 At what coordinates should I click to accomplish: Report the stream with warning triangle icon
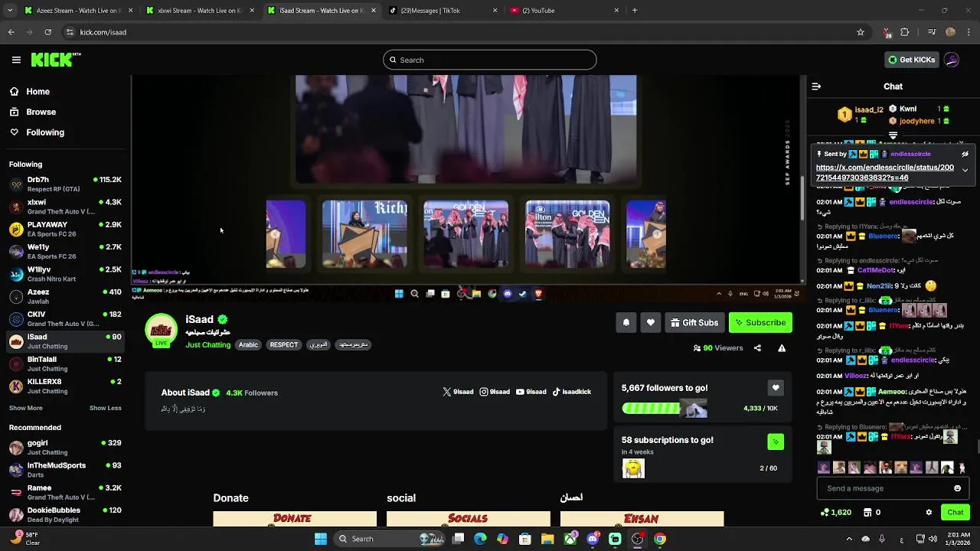click(x=782, y=348)
